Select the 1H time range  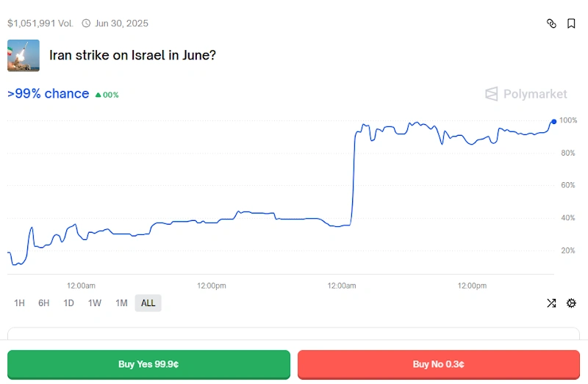20,303
